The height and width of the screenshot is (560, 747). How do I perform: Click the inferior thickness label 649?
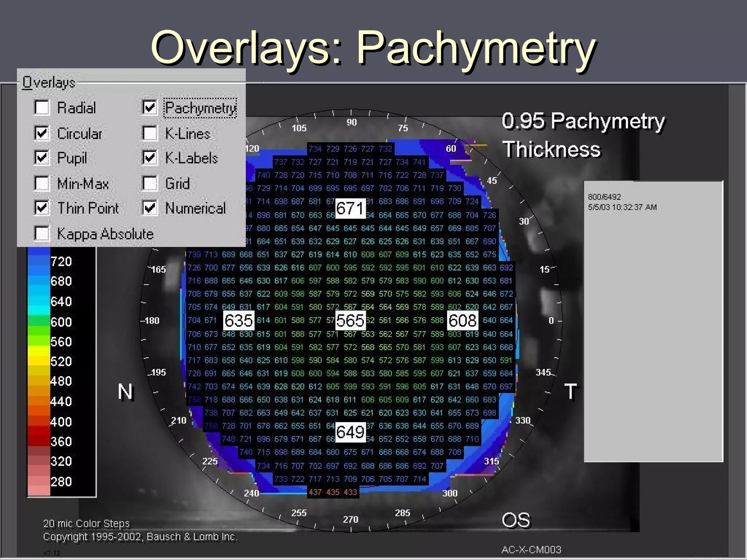pos(350,432)
